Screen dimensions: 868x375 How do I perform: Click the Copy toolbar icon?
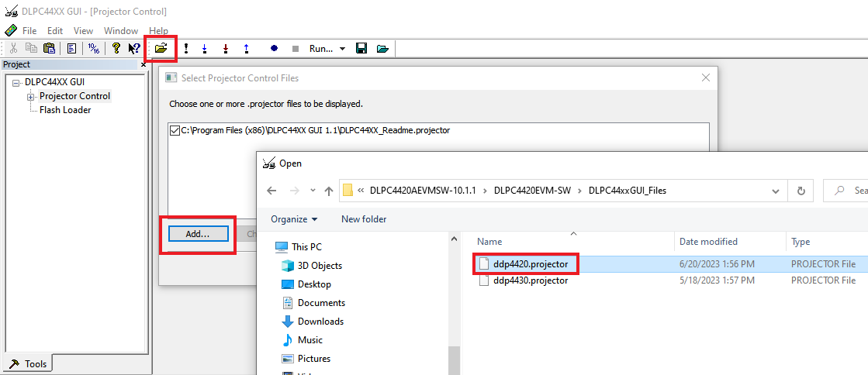coord(31,49)
